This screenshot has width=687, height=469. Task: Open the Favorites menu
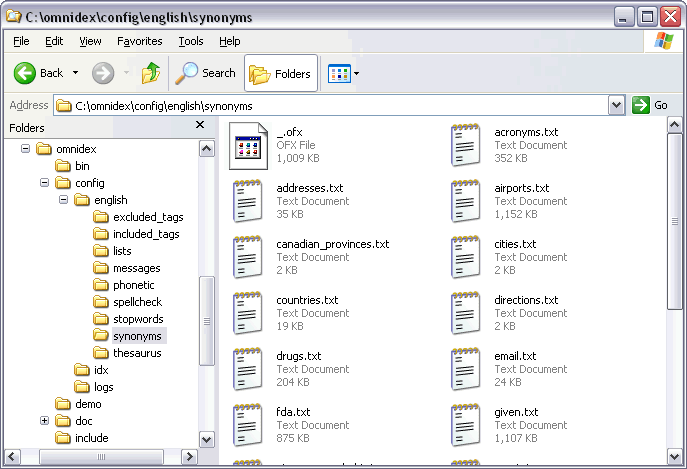coord(140,41)
